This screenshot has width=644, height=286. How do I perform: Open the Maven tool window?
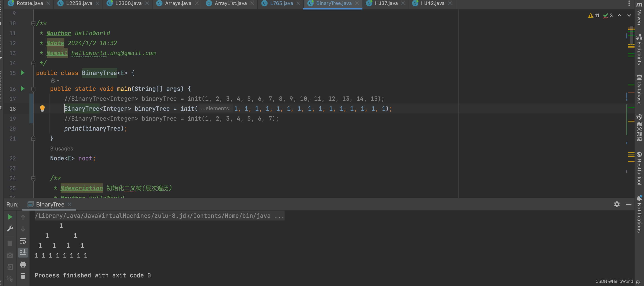pos(639,13)
